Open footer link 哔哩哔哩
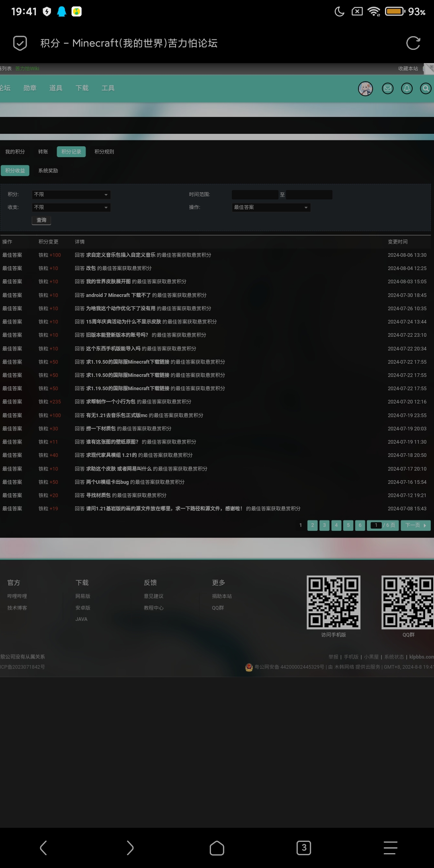This screenshot has width=434, height=868. point(17,596)
